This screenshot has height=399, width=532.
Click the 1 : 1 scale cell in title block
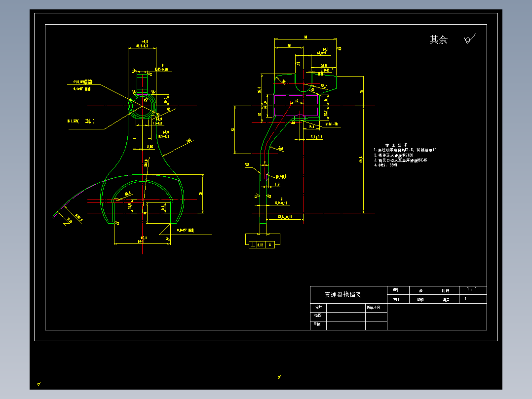473,290
